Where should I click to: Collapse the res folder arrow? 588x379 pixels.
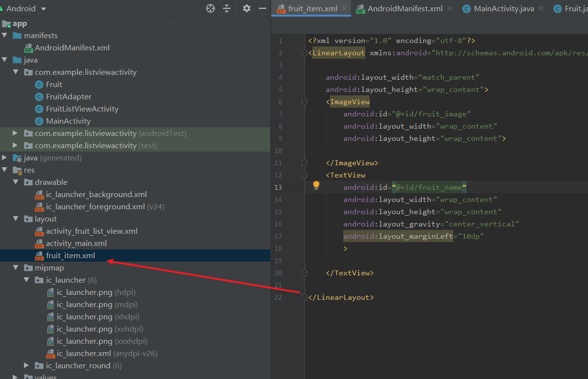(5, 170)
